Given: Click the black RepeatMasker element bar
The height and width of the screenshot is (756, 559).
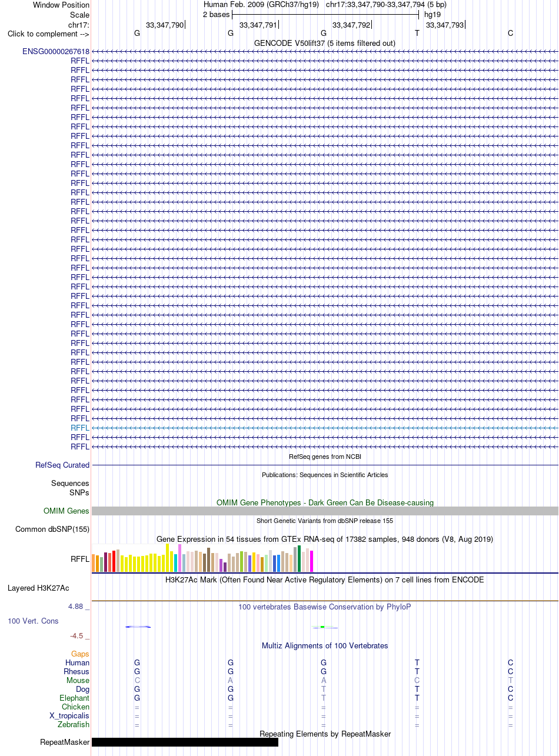Looking at the screenshot, I should tap(185, 742).
